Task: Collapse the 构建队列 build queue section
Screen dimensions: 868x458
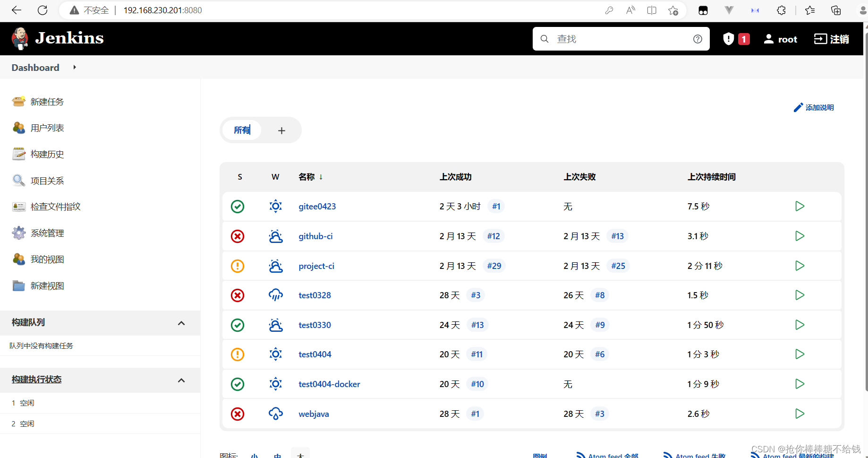Action: [181, 323]
